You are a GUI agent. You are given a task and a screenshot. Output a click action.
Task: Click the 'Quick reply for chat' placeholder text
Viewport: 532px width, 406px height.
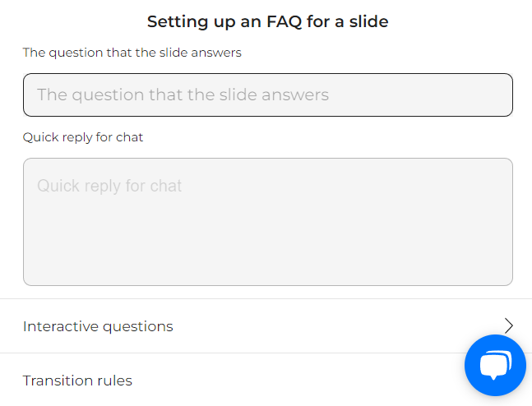109,186
